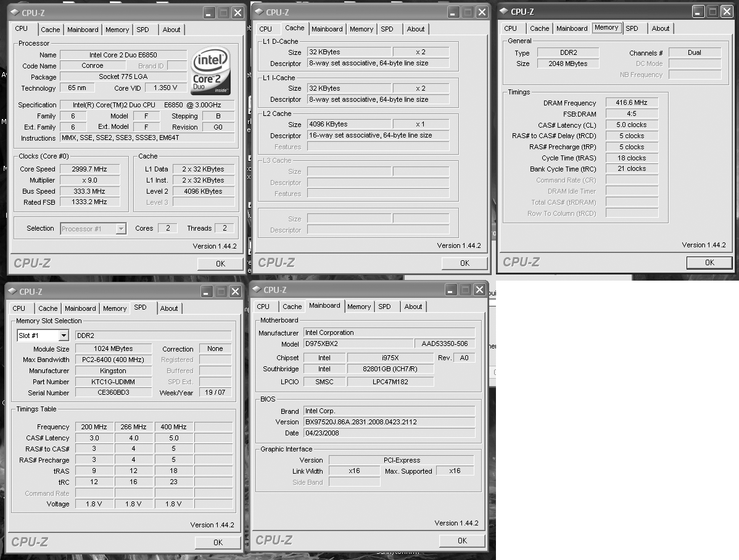Close the CPU tab window
This screenshot has height=560, width=739.
[238, 13]
